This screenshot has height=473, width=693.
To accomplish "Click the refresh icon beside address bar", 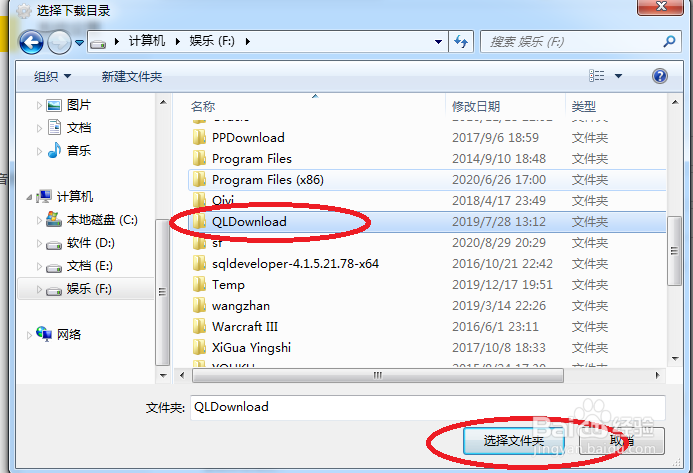I will coord(461,42).
